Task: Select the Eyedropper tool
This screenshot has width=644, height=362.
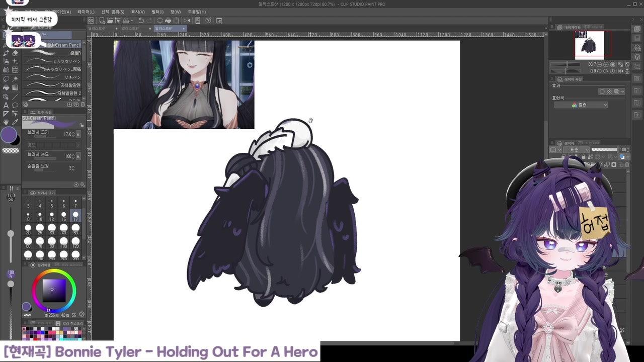Action: [15, 122]
